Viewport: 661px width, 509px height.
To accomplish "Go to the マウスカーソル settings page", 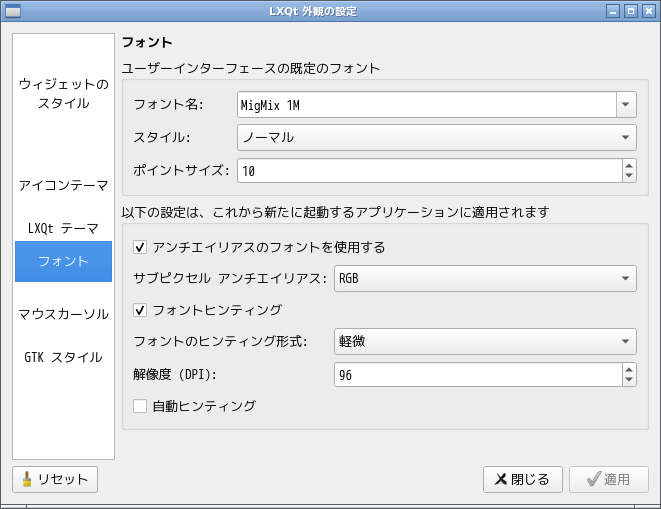I will pos(63,314).
